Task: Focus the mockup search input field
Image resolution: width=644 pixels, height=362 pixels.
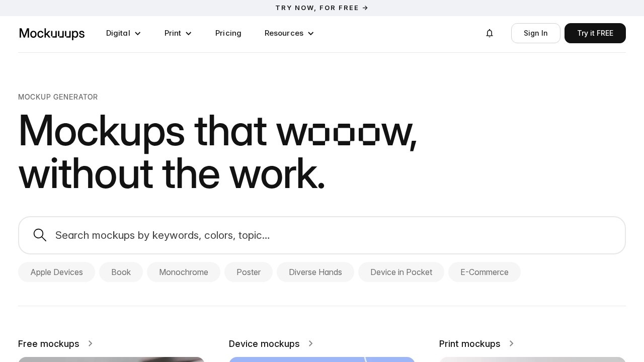Action: coord(332,235)
